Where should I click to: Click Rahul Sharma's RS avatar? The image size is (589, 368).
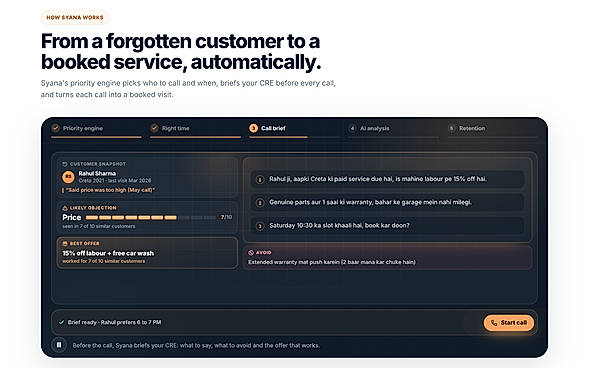68,177
